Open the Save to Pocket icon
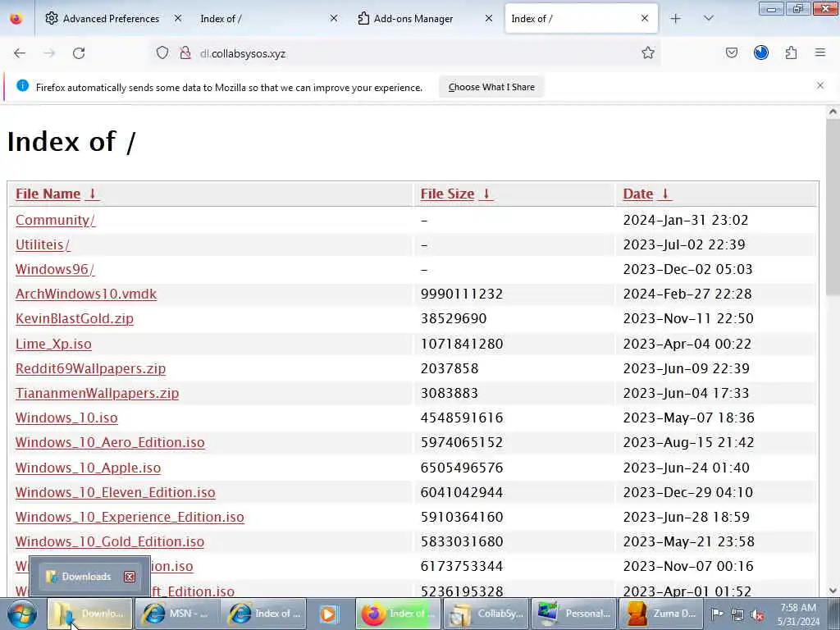This screenshot has height=630, width=840. 731,52
